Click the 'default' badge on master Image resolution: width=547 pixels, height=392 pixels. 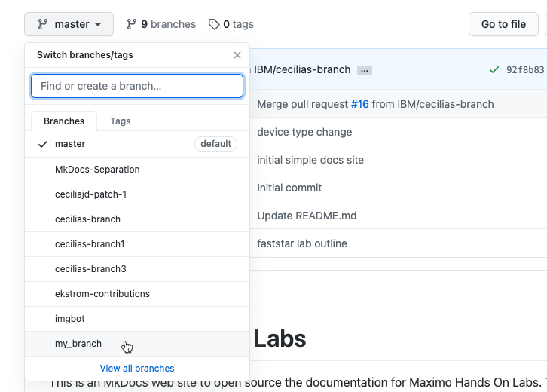216,144
